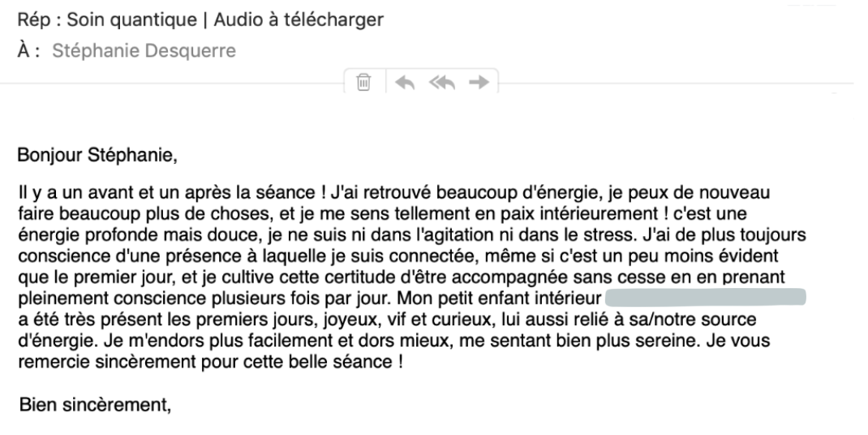
Task: Delete this email with the trash icon
Action: pos(364,82)
